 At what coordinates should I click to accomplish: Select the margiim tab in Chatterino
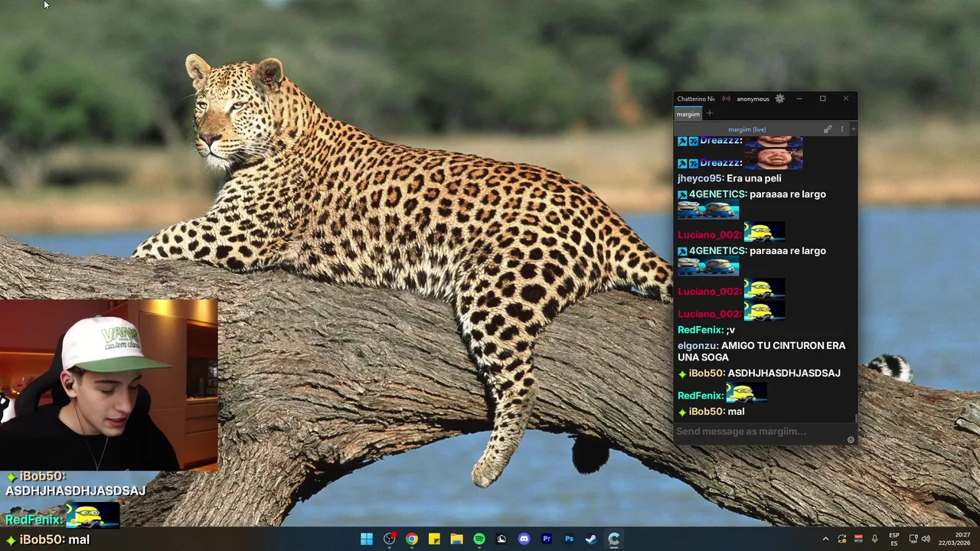(688, 114)
